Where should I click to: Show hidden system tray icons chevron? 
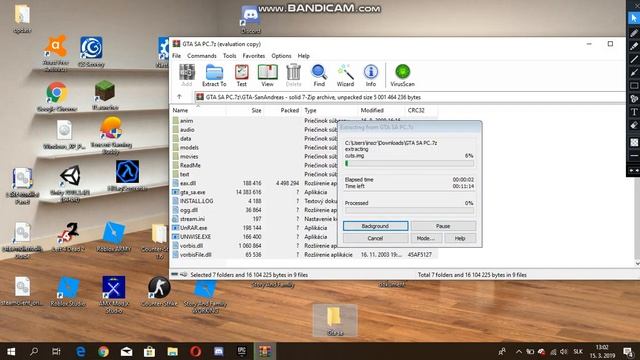click(x=519, y=351)
